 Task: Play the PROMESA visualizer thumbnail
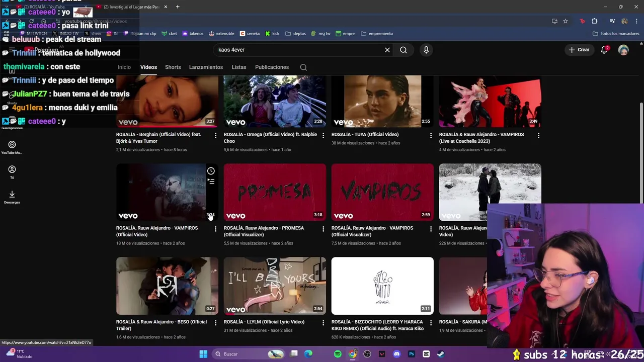tap(275, 192)
